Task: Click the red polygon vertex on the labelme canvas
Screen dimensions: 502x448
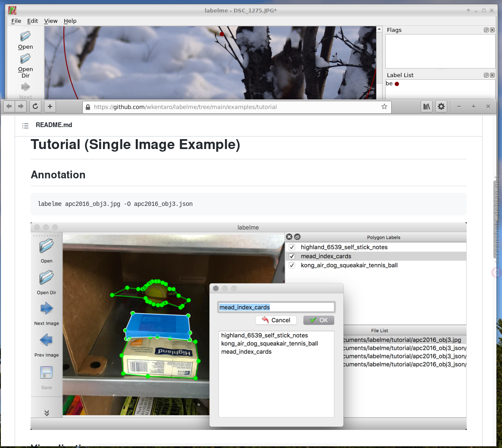Action: [x=221, y=34]
